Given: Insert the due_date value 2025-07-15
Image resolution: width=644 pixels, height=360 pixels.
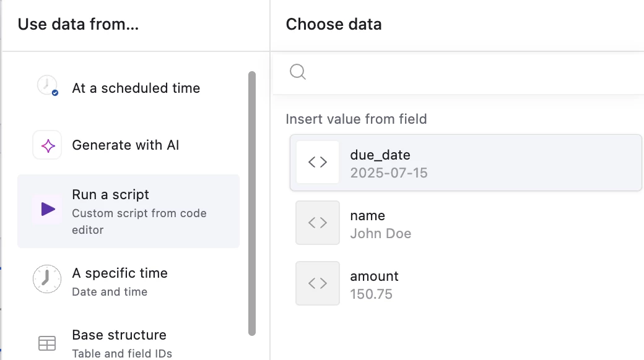Looking at the screenshot, I should pos(466,163).
